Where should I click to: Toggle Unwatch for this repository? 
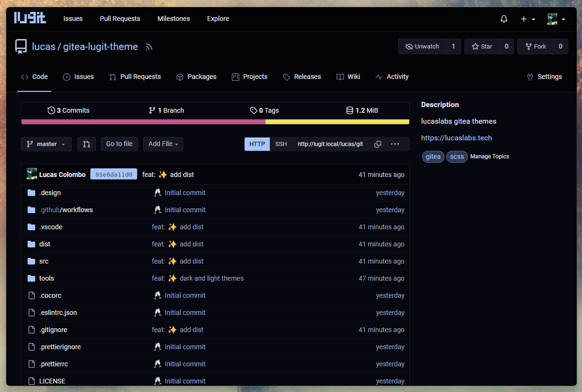422,47
